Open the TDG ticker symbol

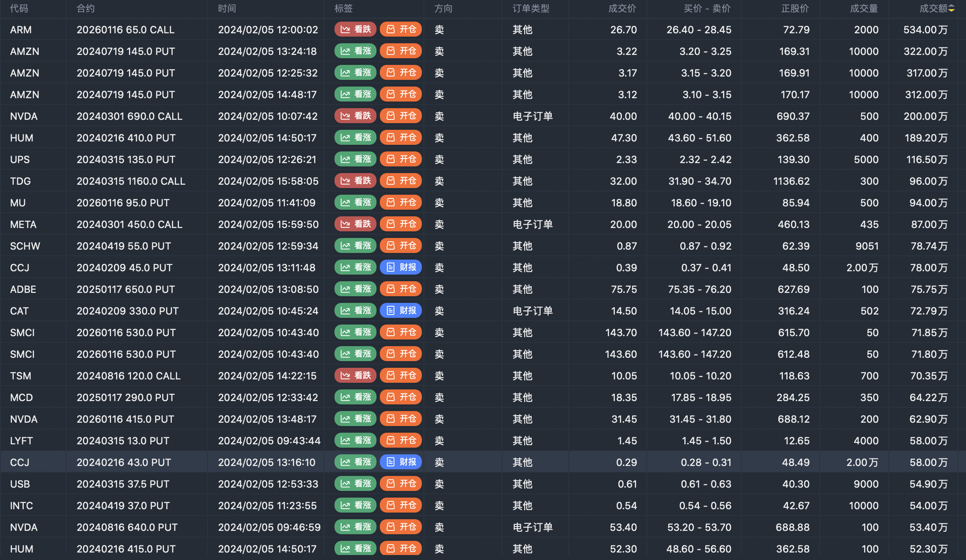coord(20,181)
